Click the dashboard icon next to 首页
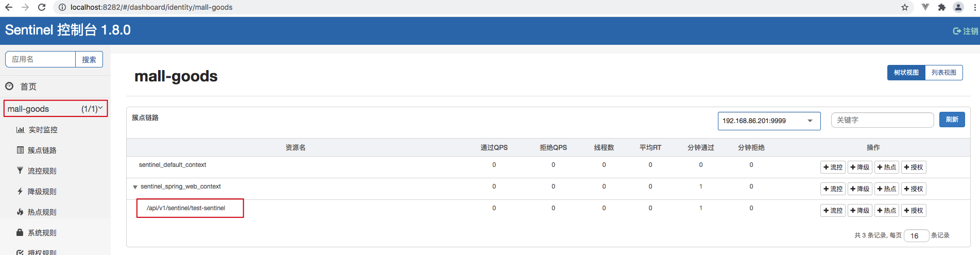980x255 pixels. [x=9, y=86]
